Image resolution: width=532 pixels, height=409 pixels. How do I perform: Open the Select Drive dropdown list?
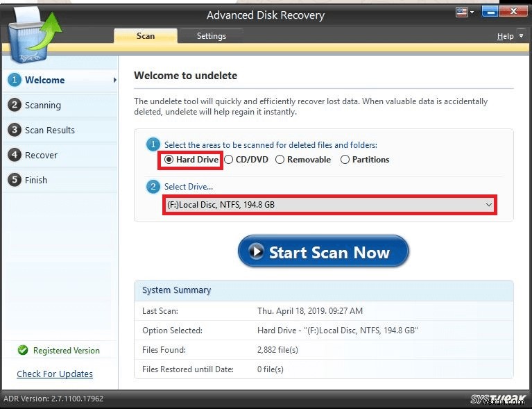[x=329, y=205]
